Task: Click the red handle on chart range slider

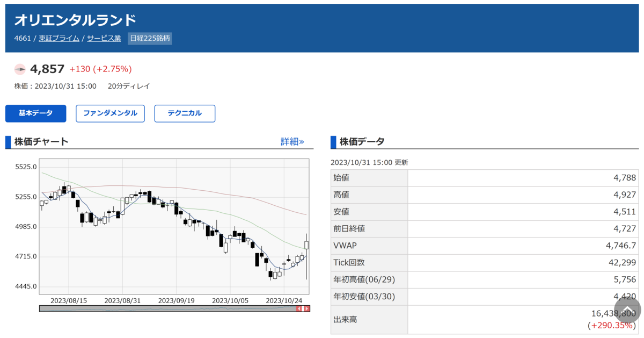Action: pyautogui.click(x=303, y=308)
